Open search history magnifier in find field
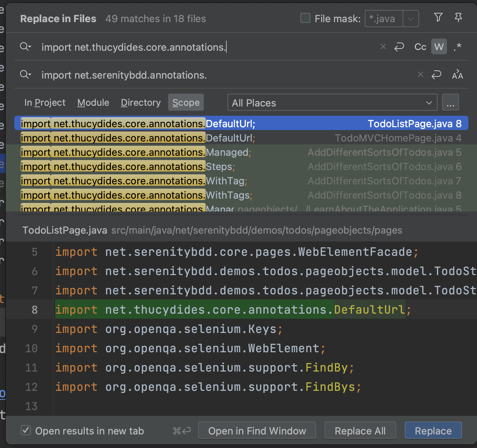The height and width of the screenshot is (448, 477). [x=25, y=47]
